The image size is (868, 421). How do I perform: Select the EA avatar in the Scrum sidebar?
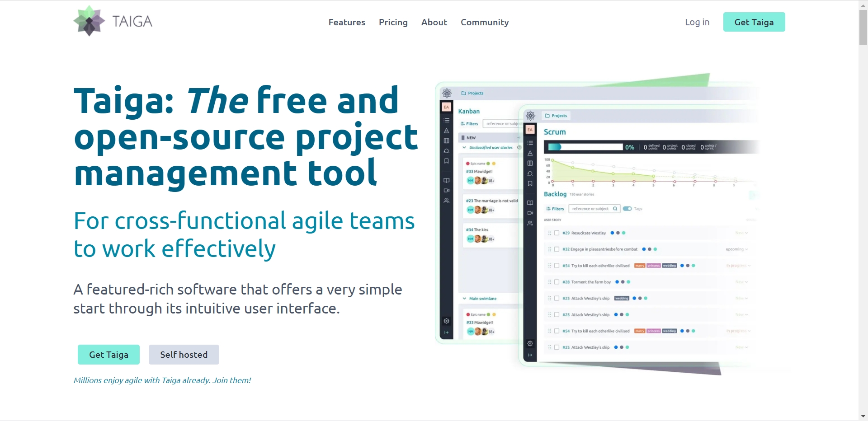coord(530,130)
